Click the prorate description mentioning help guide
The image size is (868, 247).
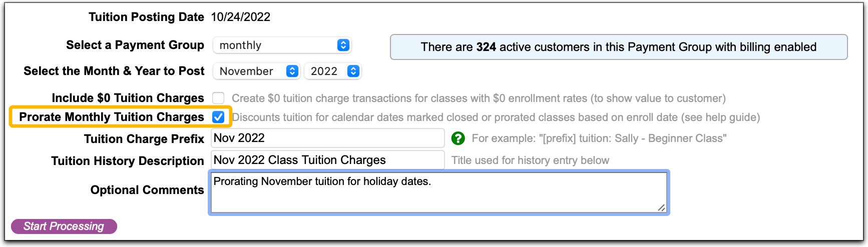(496, 117)
